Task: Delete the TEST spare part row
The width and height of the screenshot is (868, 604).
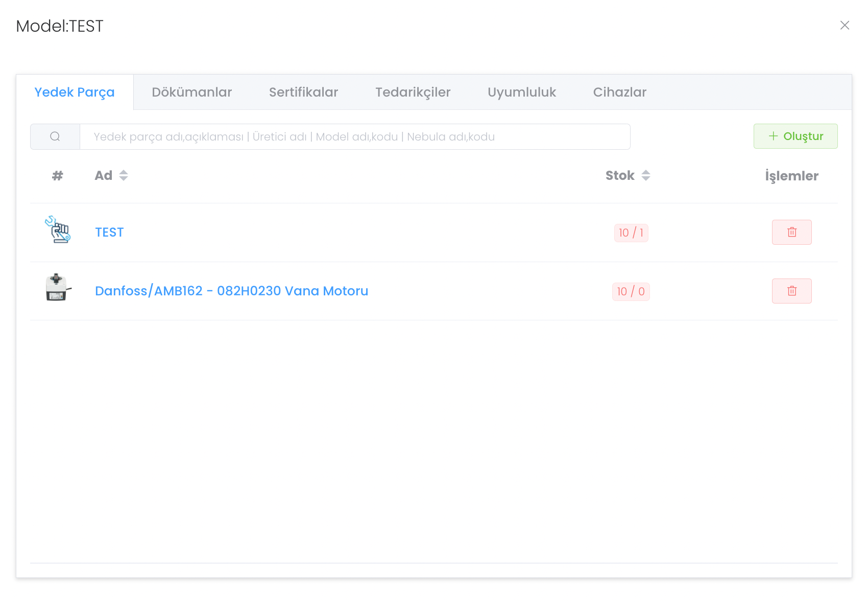Action: click(x=791, y=233)
